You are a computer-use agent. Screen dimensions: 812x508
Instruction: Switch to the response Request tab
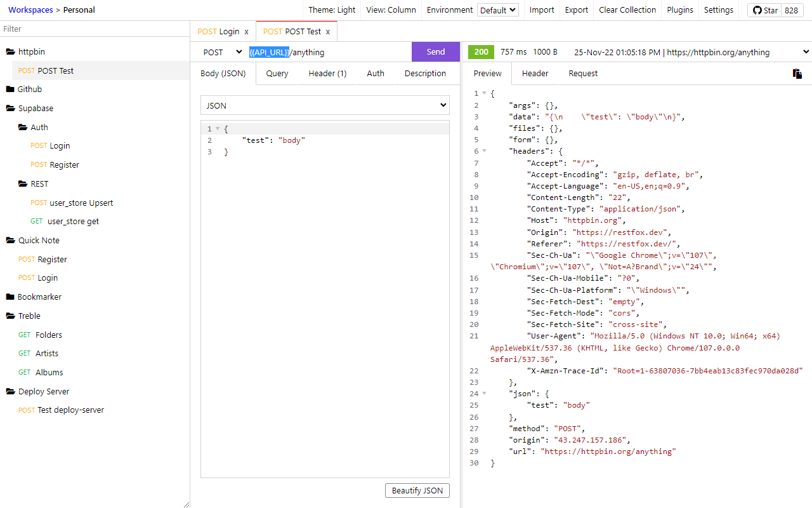click(x=583, y=74)
